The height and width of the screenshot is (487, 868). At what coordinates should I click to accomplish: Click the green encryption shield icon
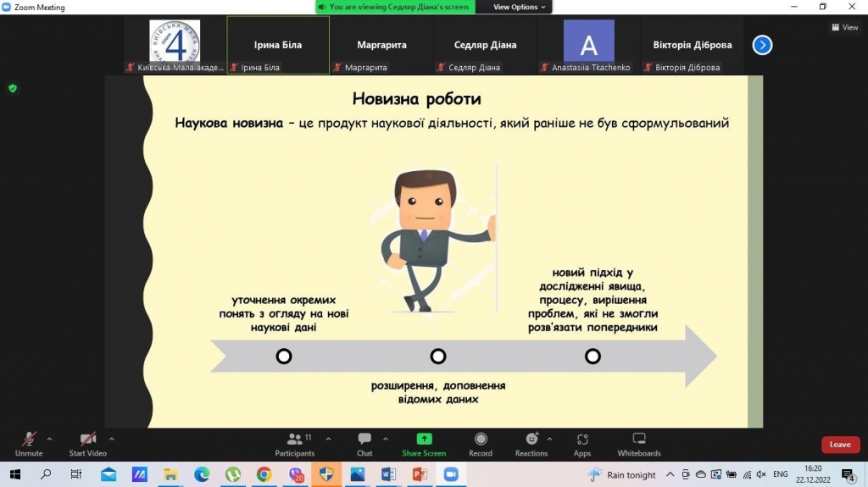[x=13, y=88]
